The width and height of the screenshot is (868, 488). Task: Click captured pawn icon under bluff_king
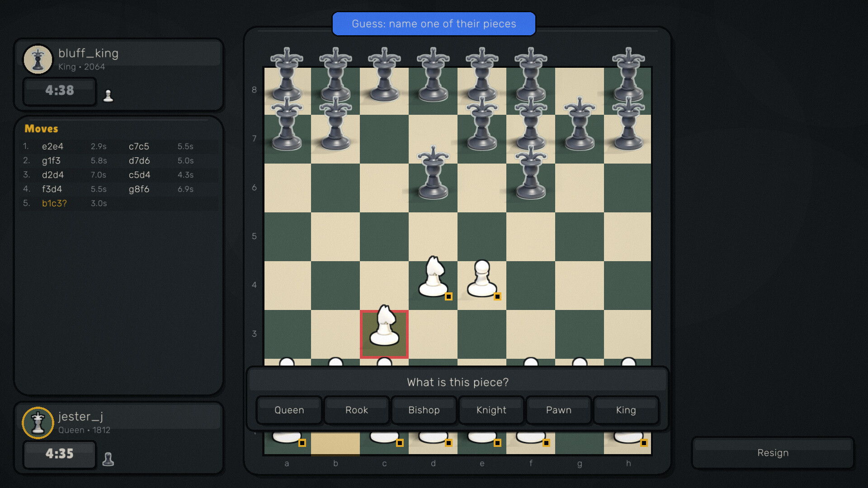tap(108, 96)
